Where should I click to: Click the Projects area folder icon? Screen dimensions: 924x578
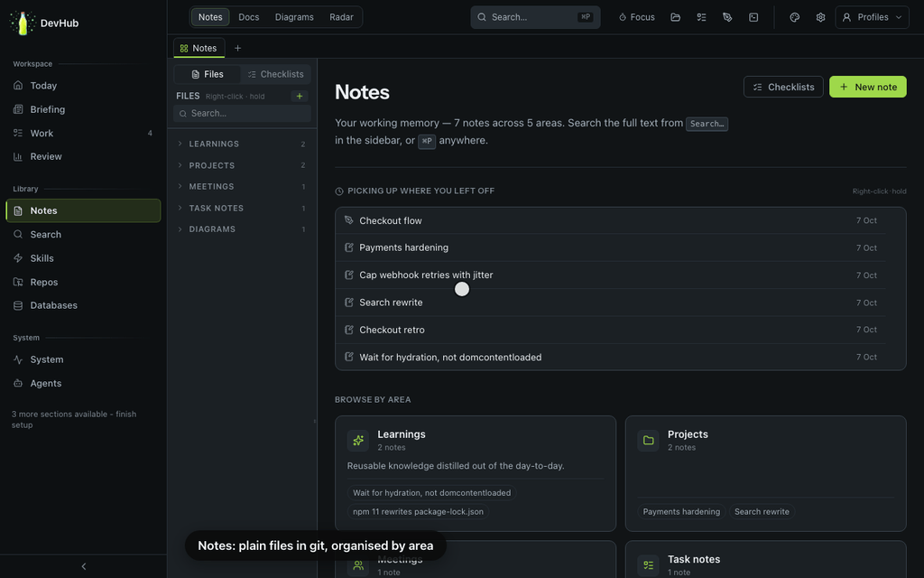pos(648,440)
